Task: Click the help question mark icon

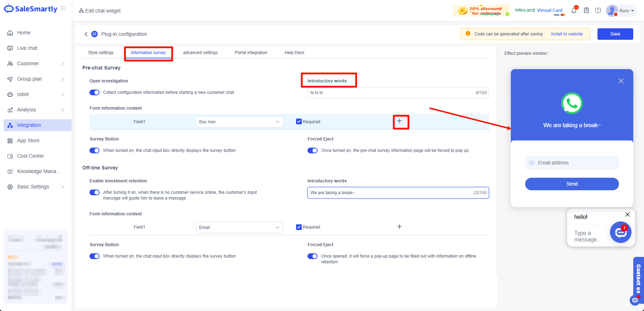Action: [x=598, y=11]
